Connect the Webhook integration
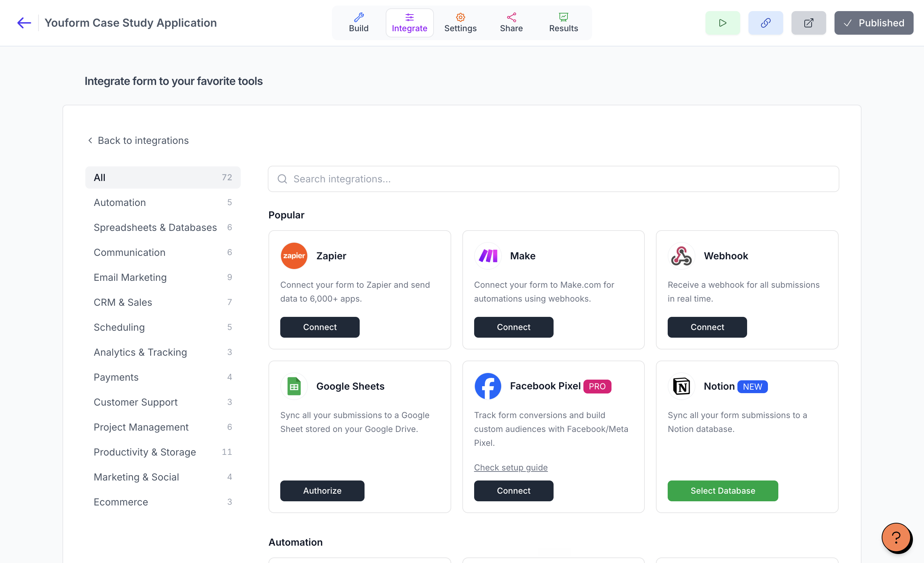This screenshot has height=563, width=924. pos(707,327)
